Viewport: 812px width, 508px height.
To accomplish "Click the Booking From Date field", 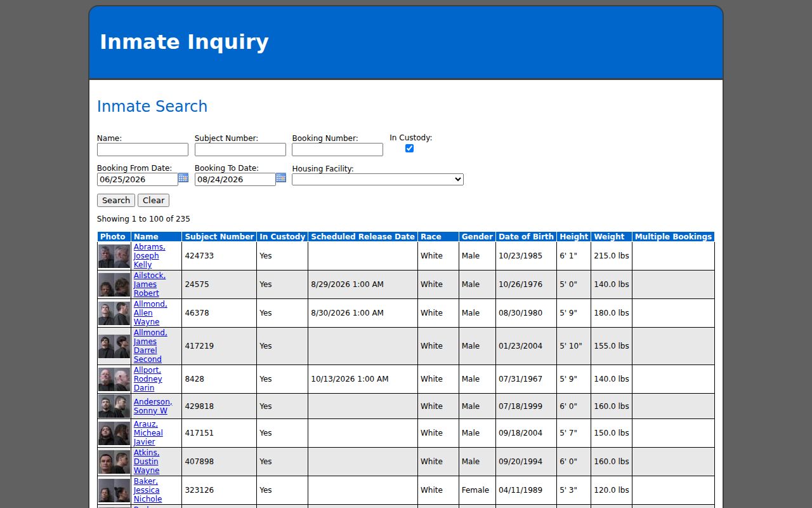I will (138, 179).
